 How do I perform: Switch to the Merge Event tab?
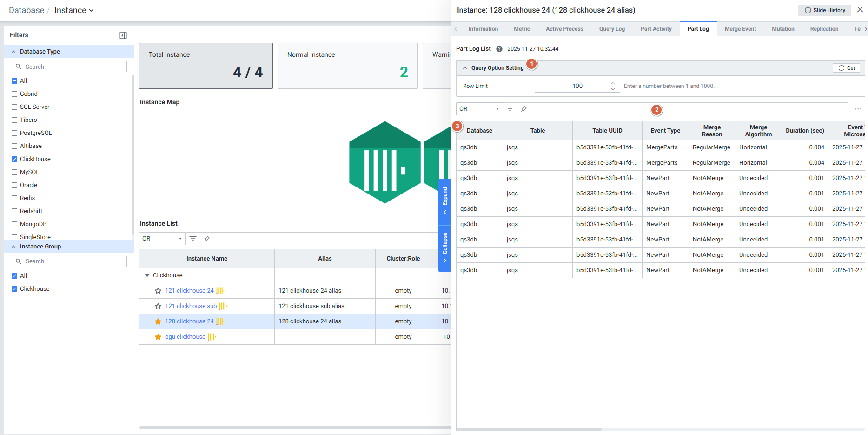tap(740, 29)
